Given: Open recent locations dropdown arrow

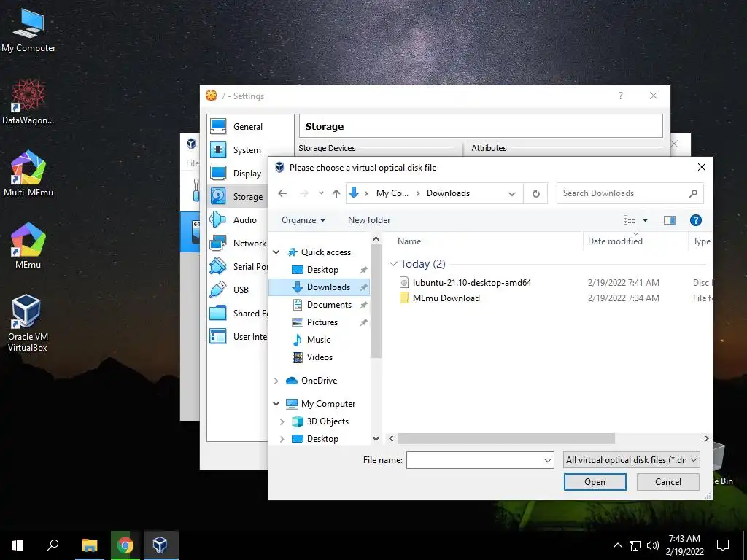Looking at the screenshot, I should click(x=321, y=193).
